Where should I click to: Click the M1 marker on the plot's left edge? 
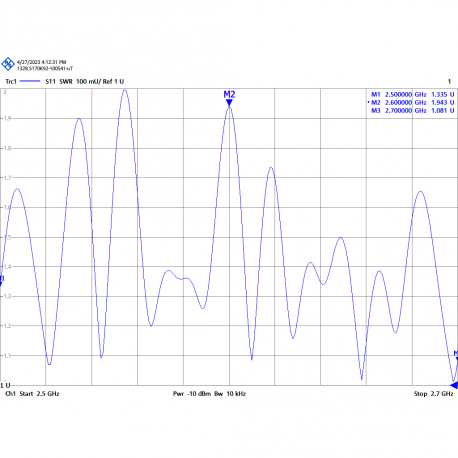[2, 281]
